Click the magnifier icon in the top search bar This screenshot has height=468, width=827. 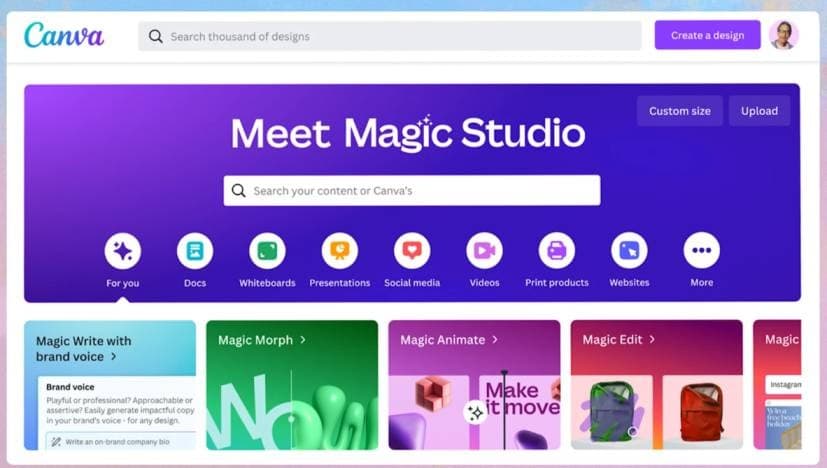point(156,36)
